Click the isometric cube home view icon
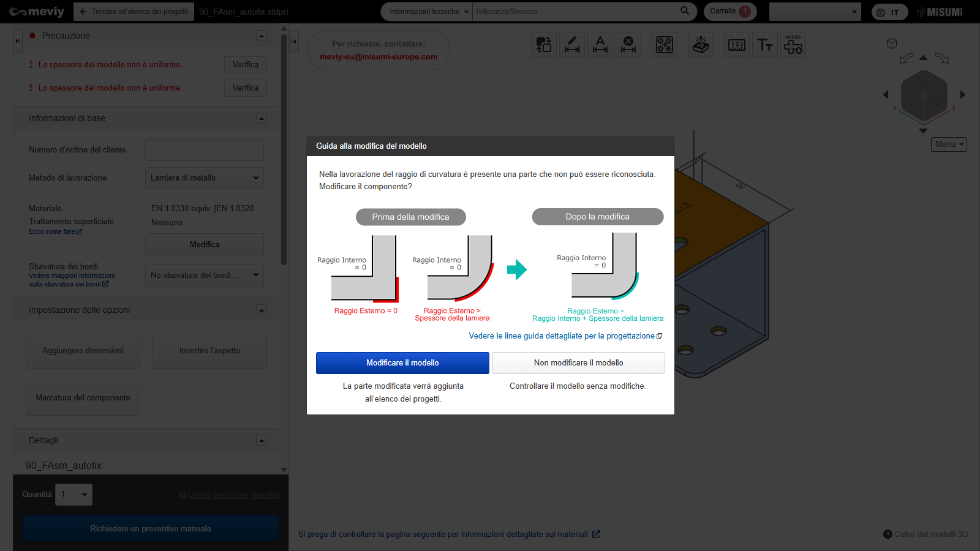The width and height of the screenshot is (980, 551). coord(892,43)
